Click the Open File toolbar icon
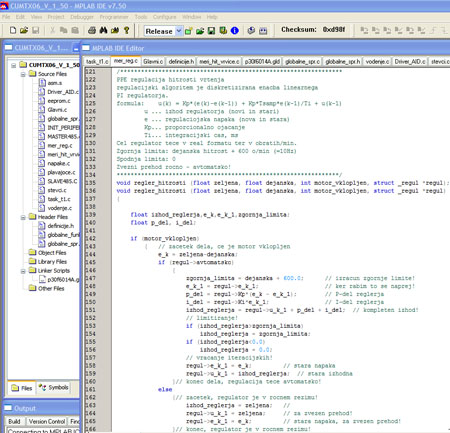450x433 pixels. pyautogui.click(x=24, y=30)
